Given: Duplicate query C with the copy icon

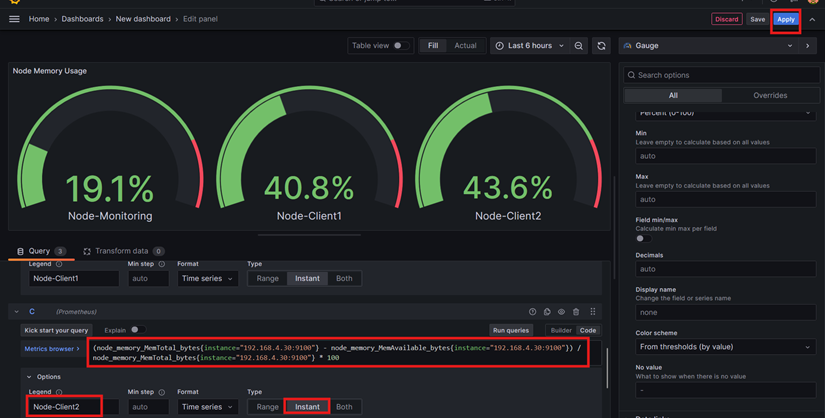Looking at the screenshot, I should 547,312.
